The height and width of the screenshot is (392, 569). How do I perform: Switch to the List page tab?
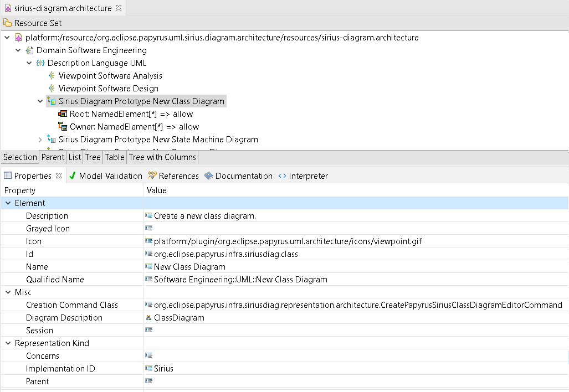click(75, 157)
